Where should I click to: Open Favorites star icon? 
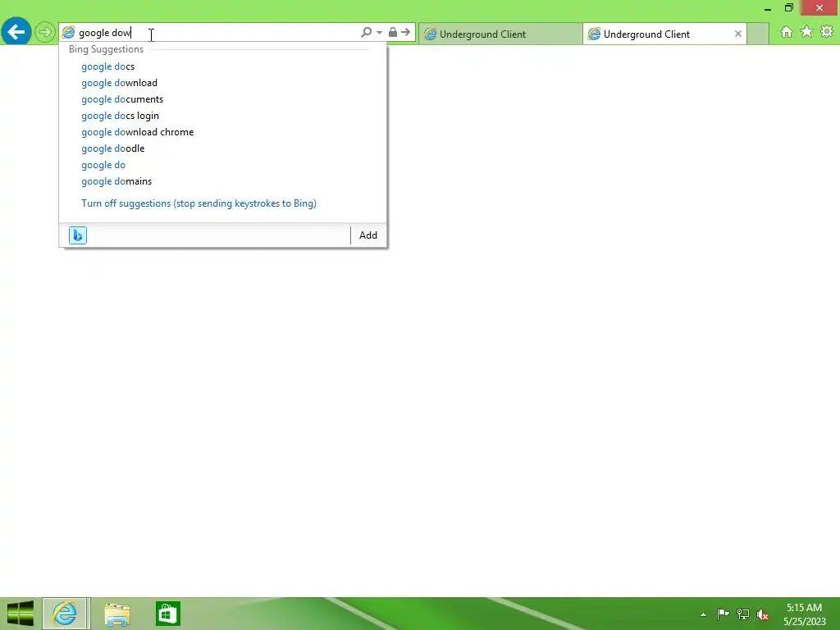pyautogui.click(x=806, y=32)
